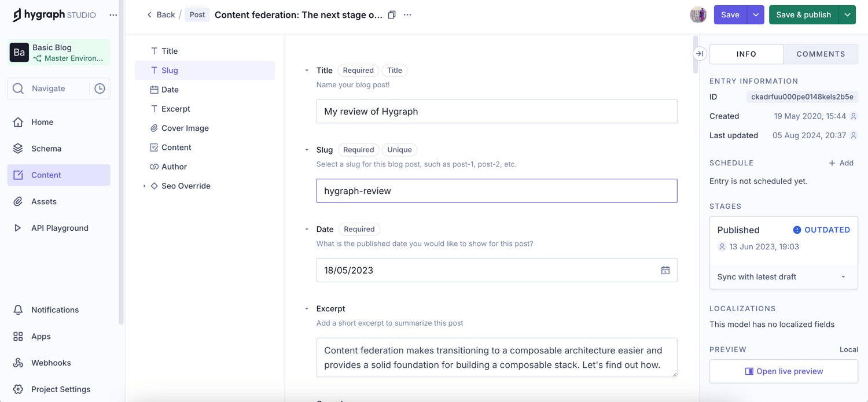Click the Post model breadcrumb

(197, 15)
